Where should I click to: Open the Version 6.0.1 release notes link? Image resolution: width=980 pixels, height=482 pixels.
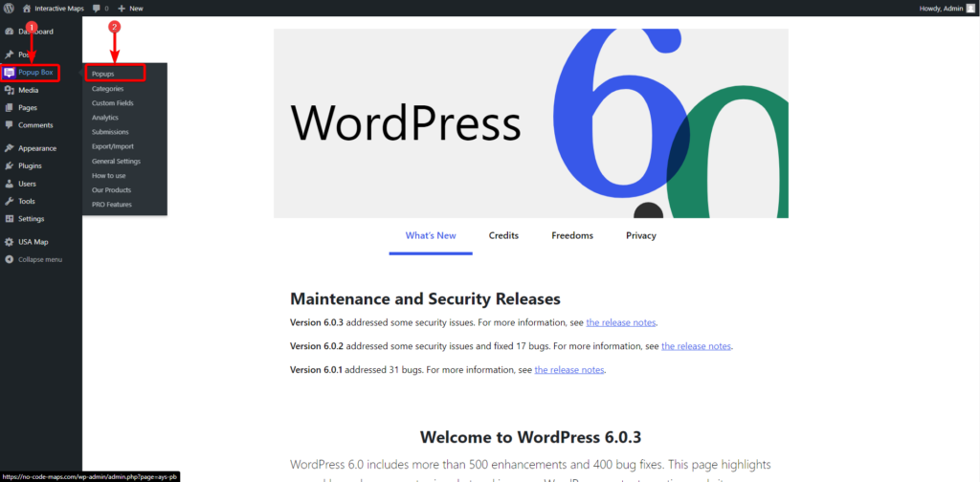click(x=569, y=370)
